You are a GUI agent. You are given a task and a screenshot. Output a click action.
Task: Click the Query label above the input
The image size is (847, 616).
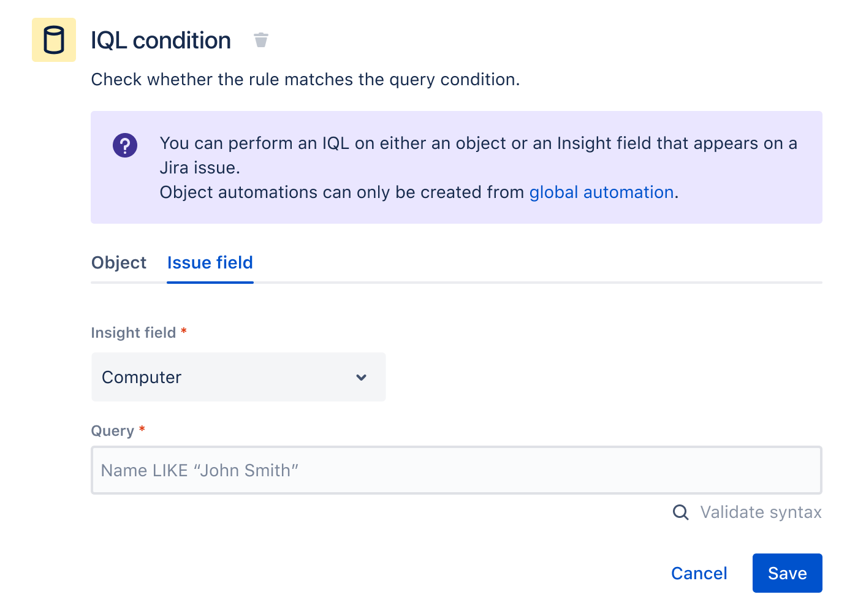pos(112,431)
